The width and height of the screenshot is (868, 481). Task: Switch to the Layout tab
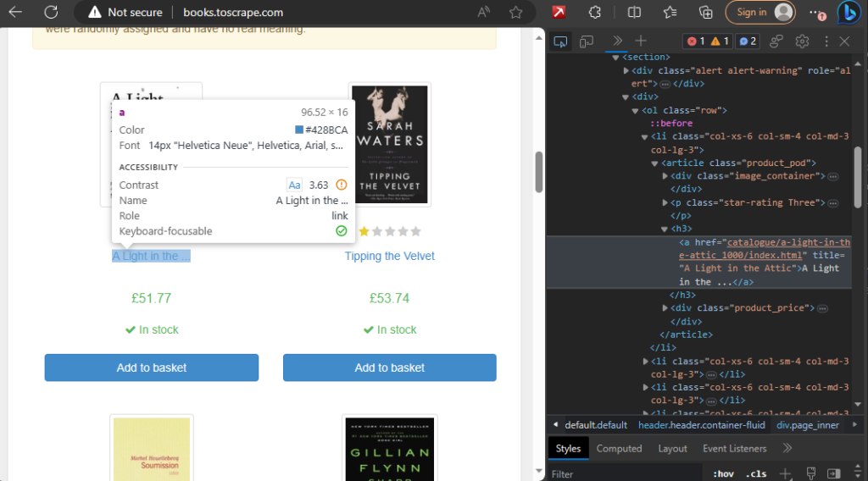672,448
